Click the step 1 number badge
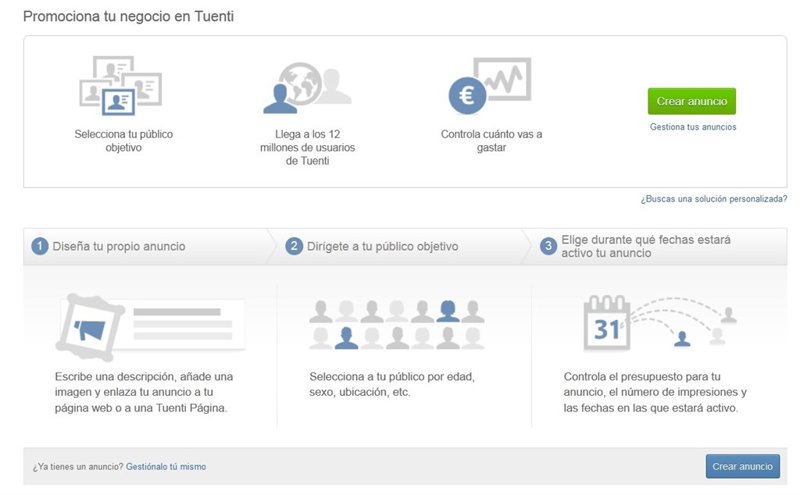Screen dimensions: 800x495 (x=39, y=246)
